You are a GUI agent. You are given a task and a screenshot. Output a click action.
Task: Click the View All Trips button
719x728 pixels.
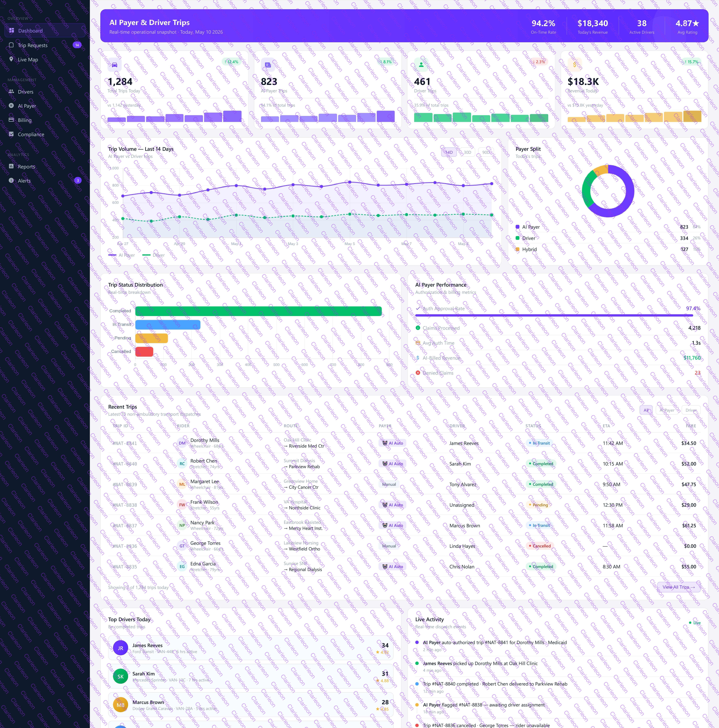pyautogui.click(x=679, y=587)
